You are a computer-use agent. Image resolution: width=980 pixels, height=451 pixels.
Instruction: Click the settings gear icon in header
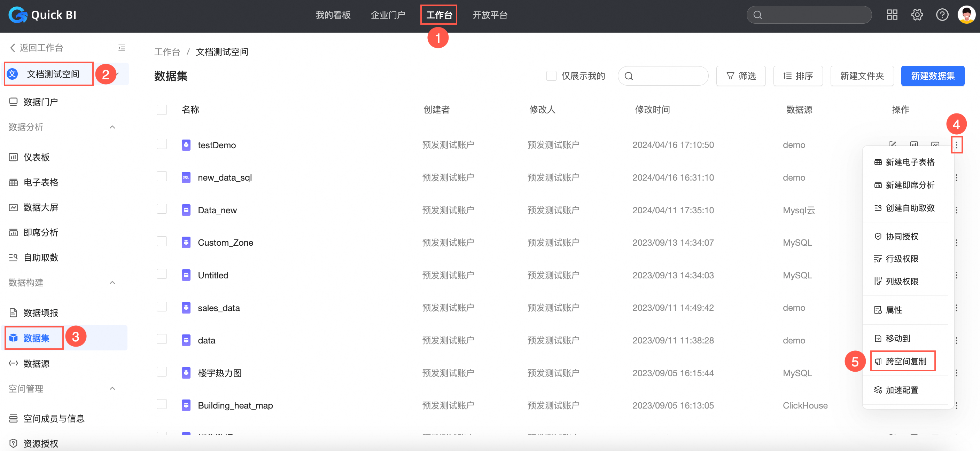[x=917, y=15]
